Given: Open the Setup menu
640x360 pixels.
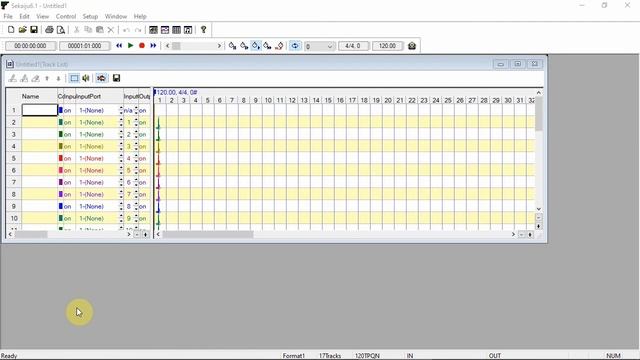Looking at the screenshot, I should pos(90,16).
